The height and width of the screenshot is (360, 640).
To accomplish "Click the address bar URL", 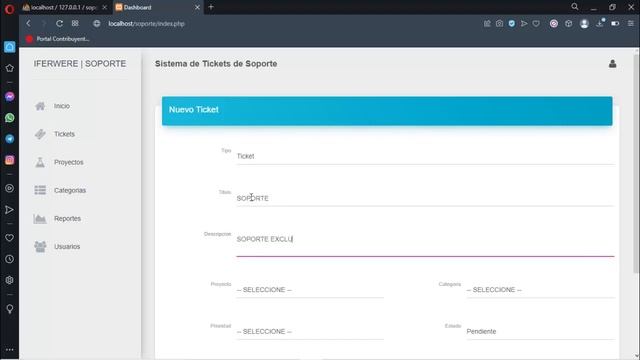I will point(147,24).
